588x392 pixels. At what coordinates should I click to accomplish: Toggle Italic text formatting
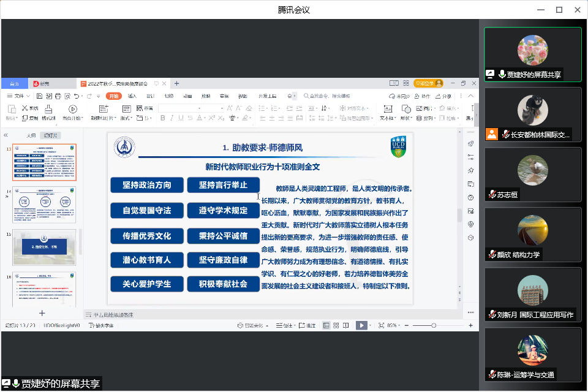[171, 118]
